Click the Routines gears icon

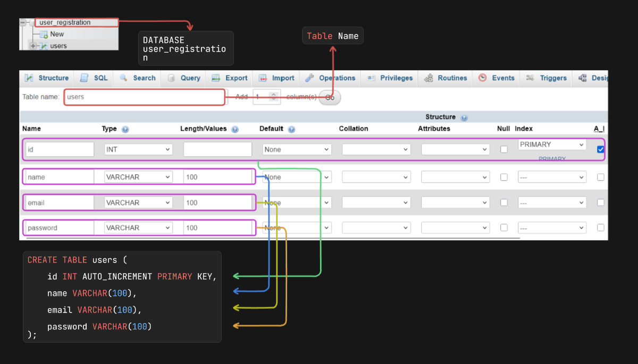[429, 78]
